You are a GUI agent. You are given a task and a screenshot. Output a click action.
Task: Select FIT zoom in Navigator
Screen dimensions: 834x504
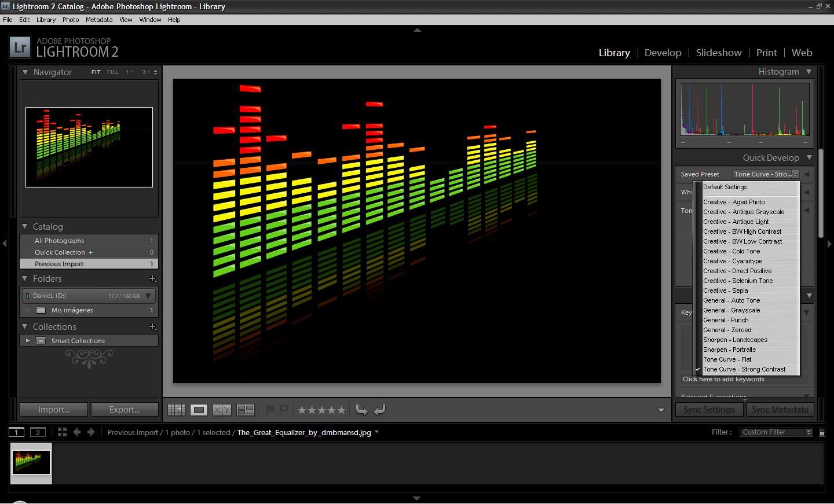[x=96, y=72]
